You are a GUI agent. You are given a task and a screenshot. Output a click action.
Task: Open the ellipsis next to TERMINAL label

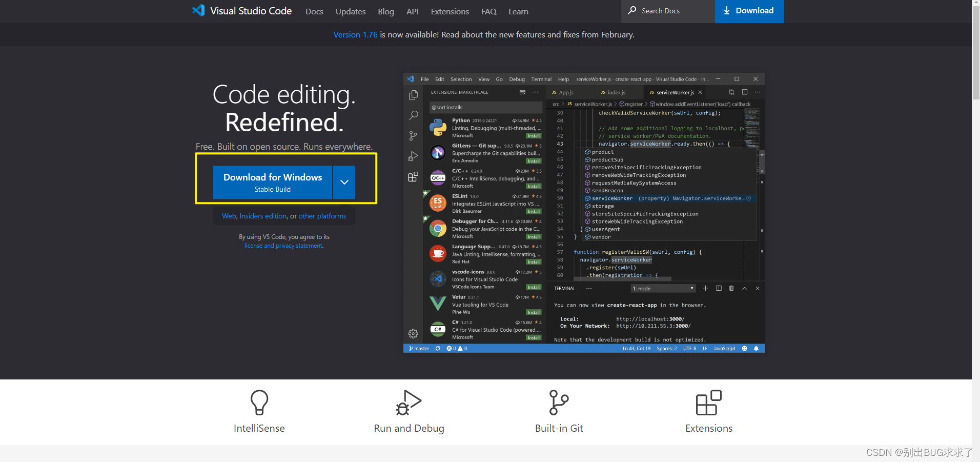click(x=589, y=288)
